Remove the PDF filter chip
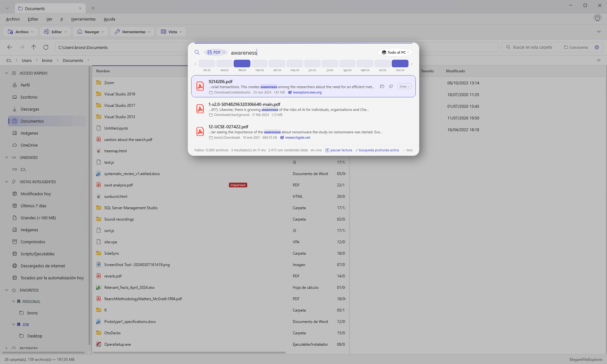Screen dimensions: 607x364 point(224,52)
